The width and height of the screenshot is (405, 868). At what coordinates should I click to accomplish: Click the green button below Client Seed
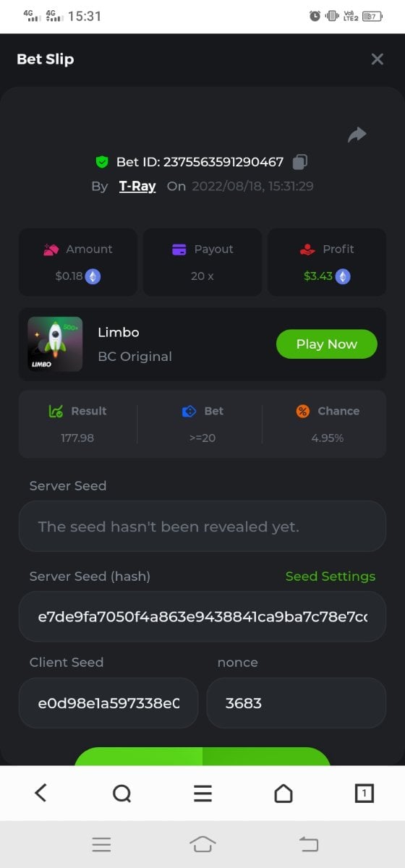coord(202,757)
